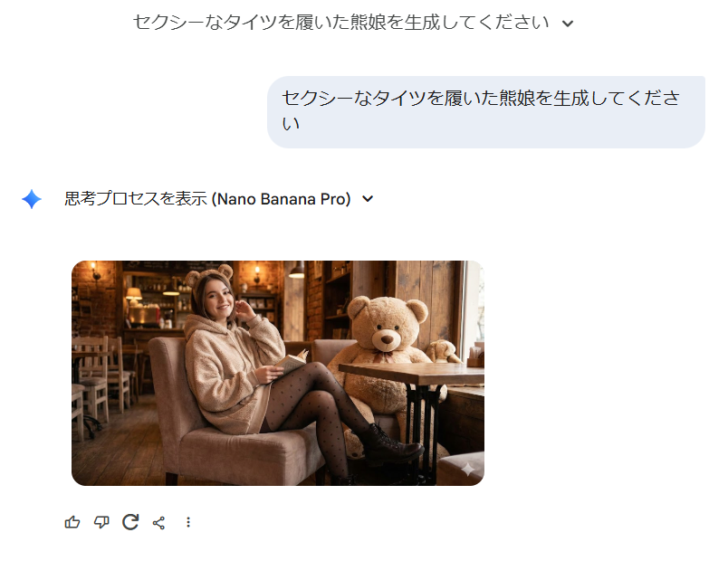The image size is (728, 561).
Task: Expand the thinking process chevron
Action: coord(368,199)
